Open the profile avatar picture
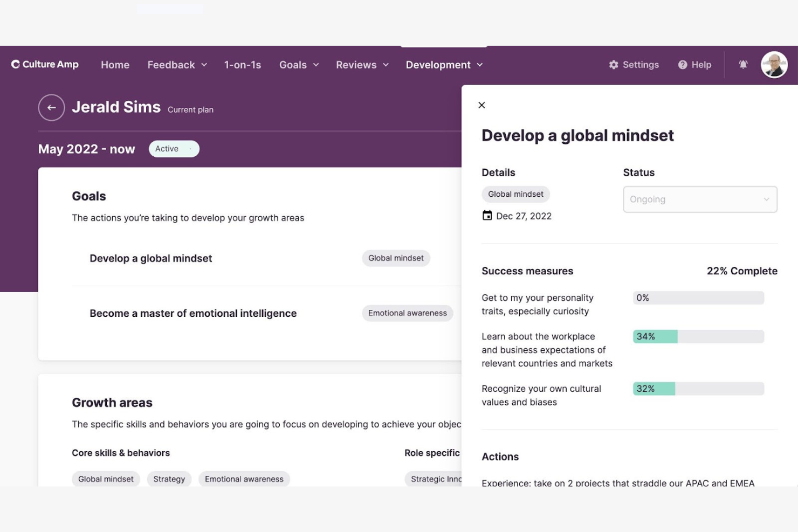This screenshot has height=532, width=798. tap(774, 64)
